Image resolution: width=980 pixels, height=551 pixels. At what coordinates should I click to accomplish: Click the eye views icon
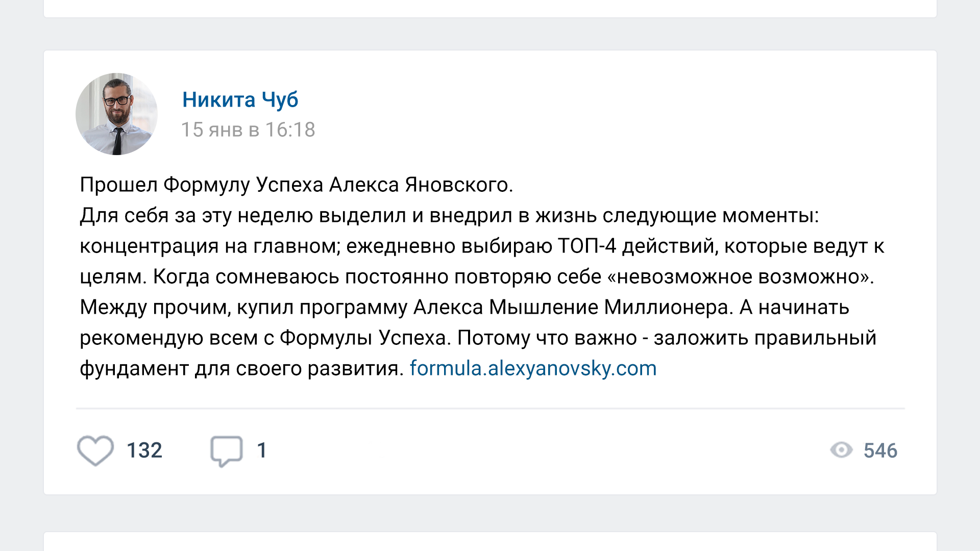point(841,450)
